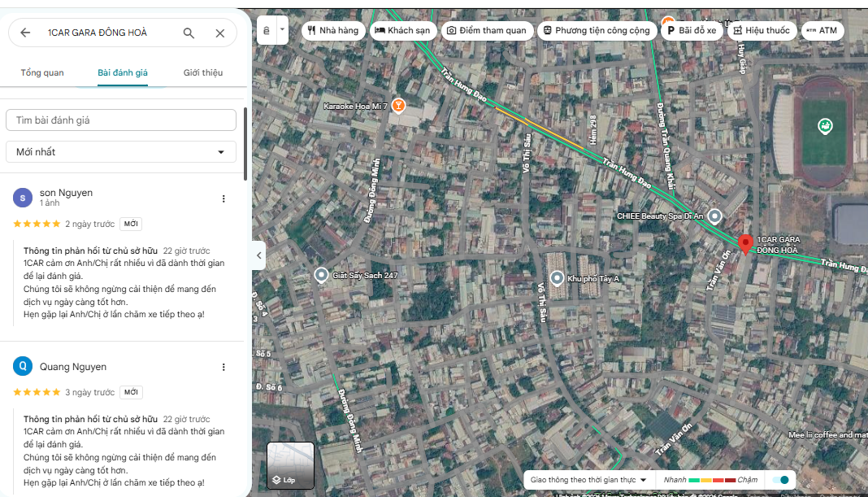
Task: Filter map by Hiệu thuốc
Action: [762, 30]
